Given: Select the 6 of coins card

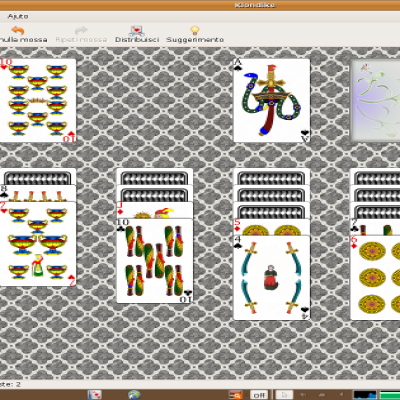Looking at the screenshot, I should 375,277.
